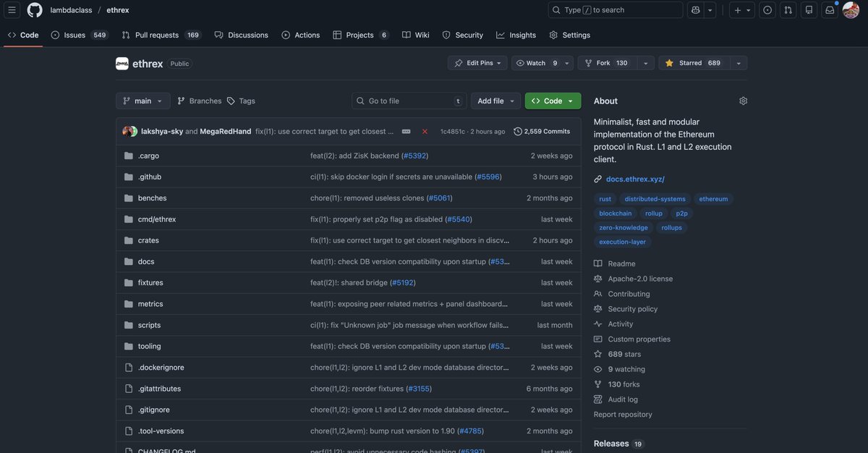Screen dimensions: 868x453
Task: Open the pull requests icon in header
Action: pos(788,10)
